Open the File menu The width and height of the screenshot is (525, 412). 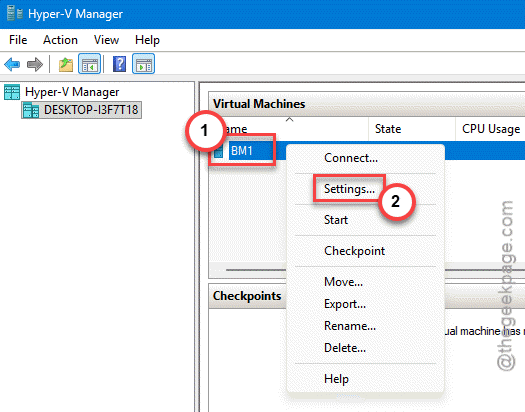click(x=18, y=40)
